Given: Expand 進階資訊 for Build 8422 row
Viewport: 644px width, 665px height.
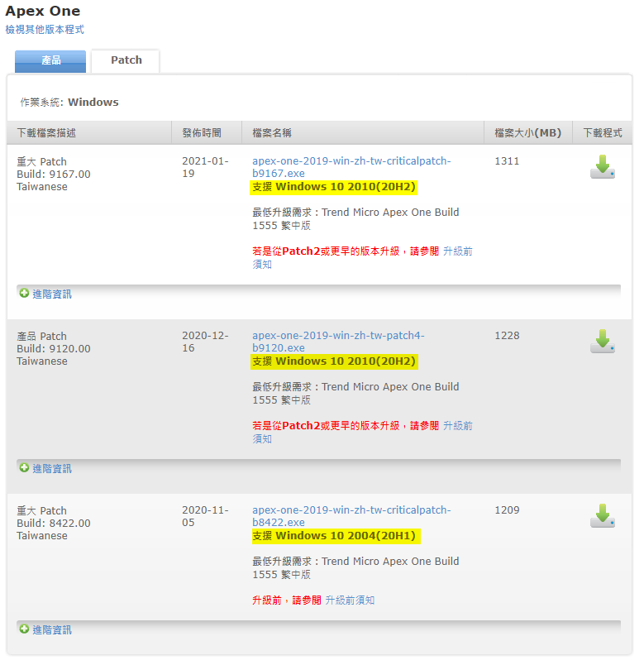Looking at the screenshot, I should 52,629.
